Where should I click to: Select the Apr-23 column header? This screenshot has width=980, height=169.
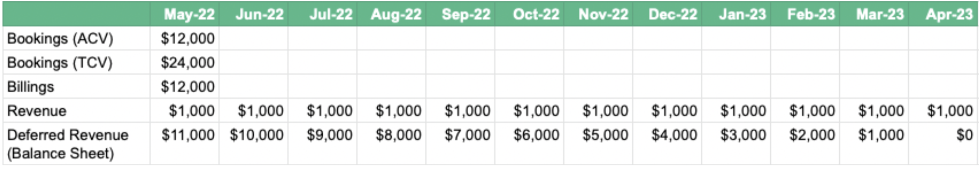pos(949,15)
